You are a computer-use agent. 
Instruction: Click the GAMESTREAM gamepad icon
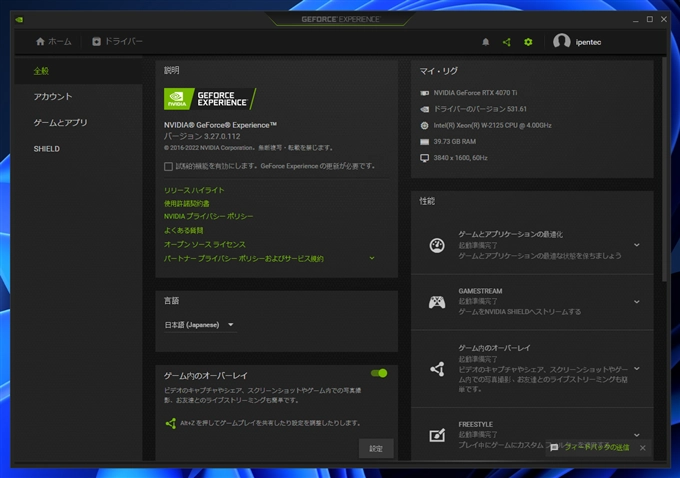tap(437, 302)
